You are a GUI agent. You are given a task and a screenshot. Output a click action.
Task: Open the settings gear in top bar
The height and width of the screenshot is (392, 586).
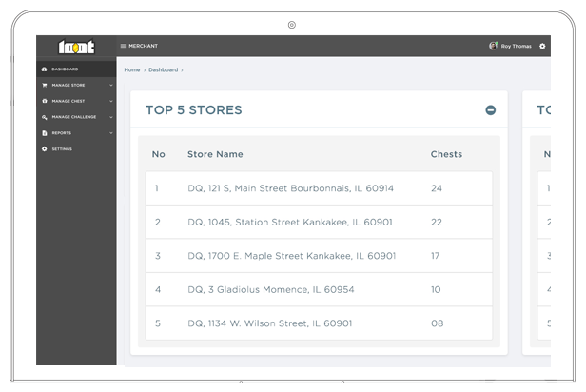click(542, 46)
